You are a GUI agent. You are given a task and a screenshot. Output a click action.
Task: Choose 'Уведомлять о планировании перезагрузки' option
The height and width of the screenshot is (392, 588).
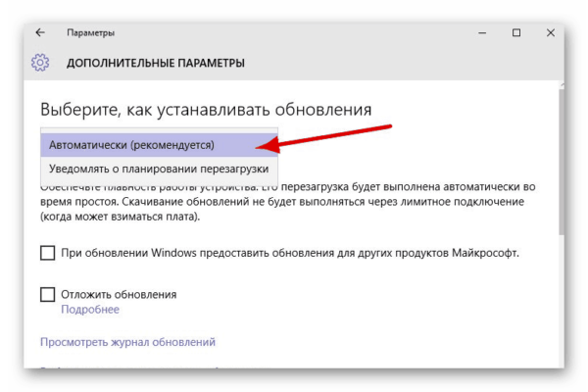click(x=159, y=169)
